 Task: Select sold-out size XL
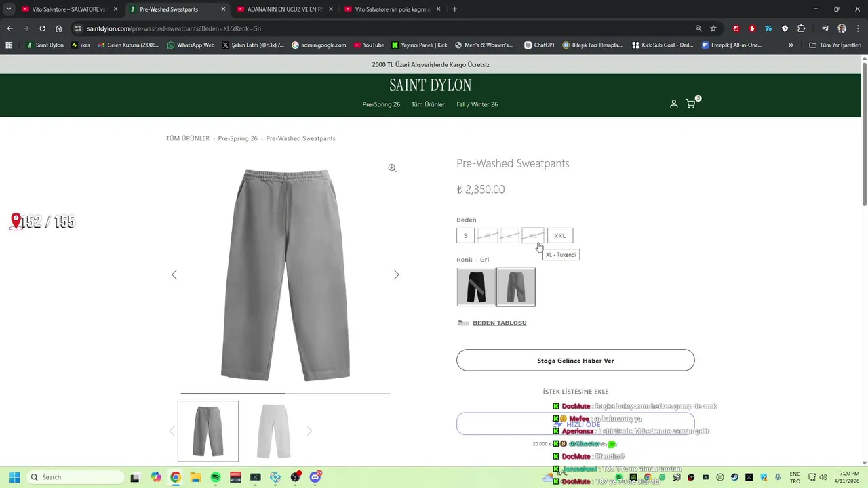click(x=533, y=236)
